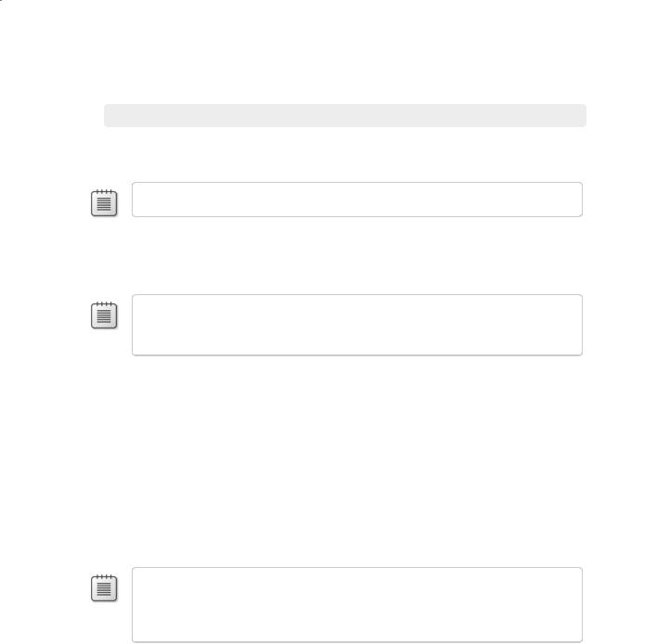Focus the first single-line empty text box
This screenshot has height=644, width=657.
(357, 200)
